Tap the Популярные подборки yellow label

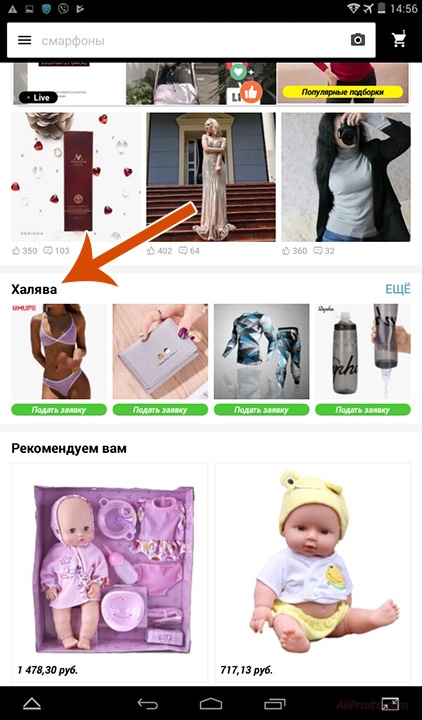(343, 92)
